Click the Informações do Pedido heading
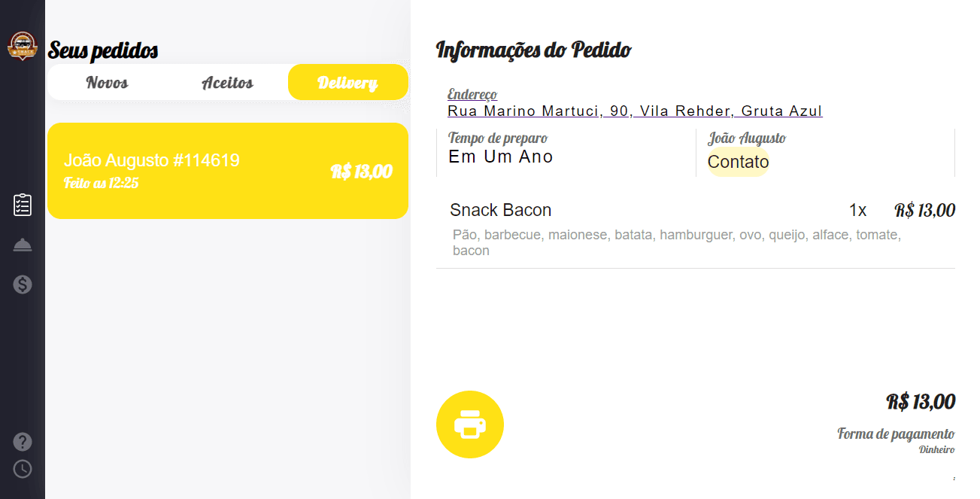 pyautogui.click(x=533, y=50)
